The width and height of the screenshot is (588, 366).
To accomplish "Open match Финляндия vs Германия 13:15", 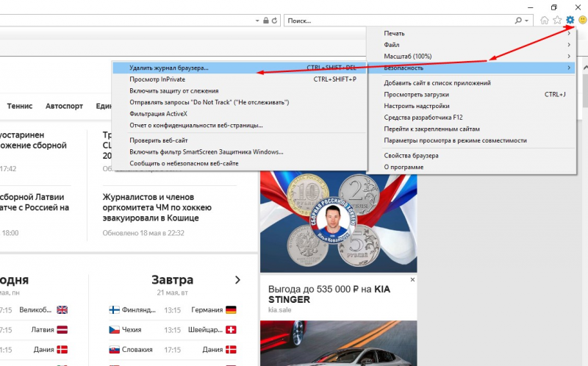I will point(173,310).
